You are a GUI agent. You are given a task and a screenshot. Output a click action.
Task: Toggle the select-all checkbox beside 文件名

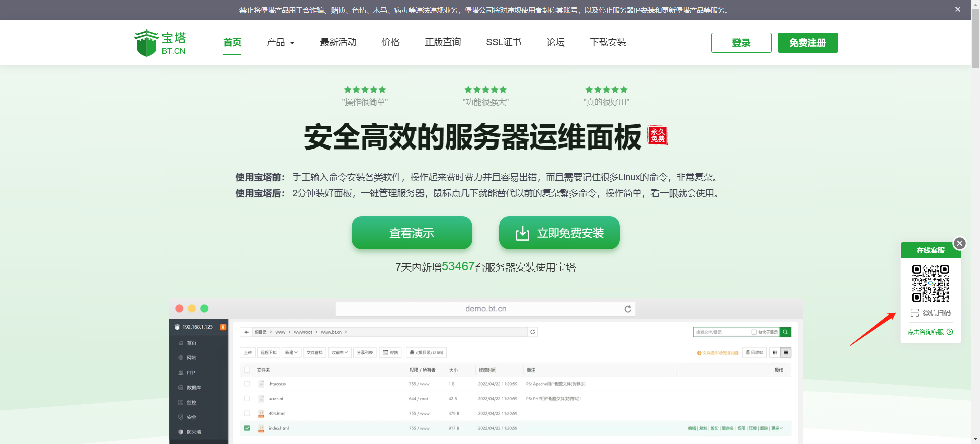(x=247, y=370)
